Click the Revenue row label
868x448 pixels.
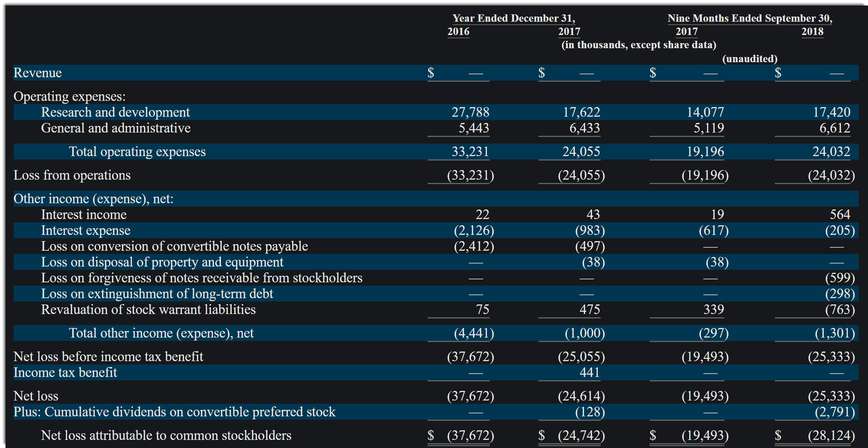point(38,73)
